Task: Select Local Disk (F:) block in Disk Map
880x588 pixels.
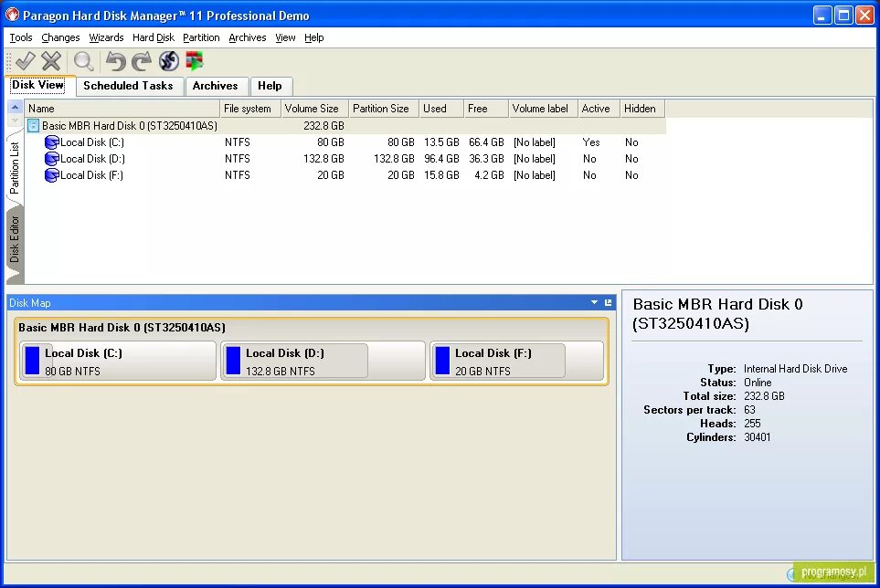Action: pyautogui.click(x=517, y=361)
